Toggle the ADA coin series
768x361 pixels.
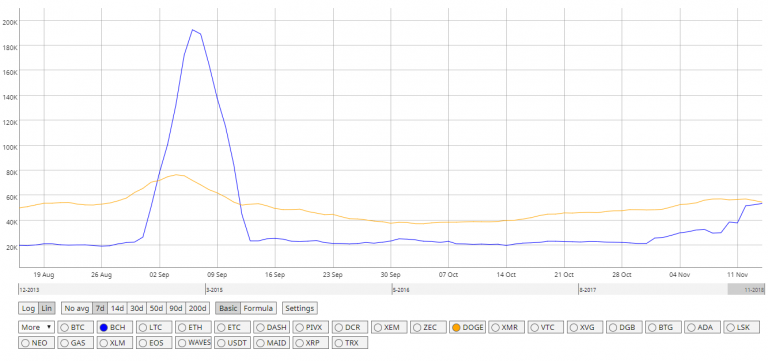702,328
